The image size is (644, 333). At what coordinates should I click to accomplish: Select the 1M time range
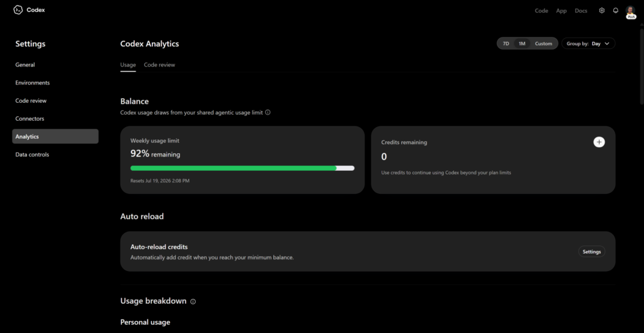521,44
